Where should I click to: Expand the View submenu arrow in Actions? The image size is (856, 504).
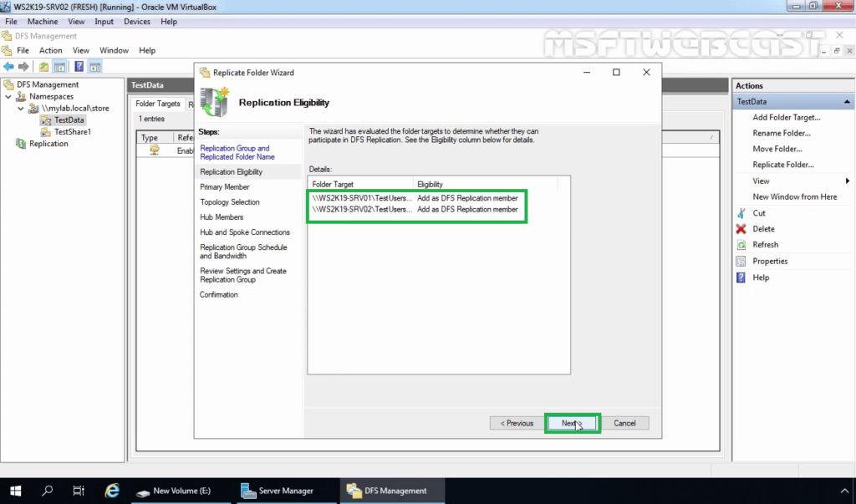848,181
